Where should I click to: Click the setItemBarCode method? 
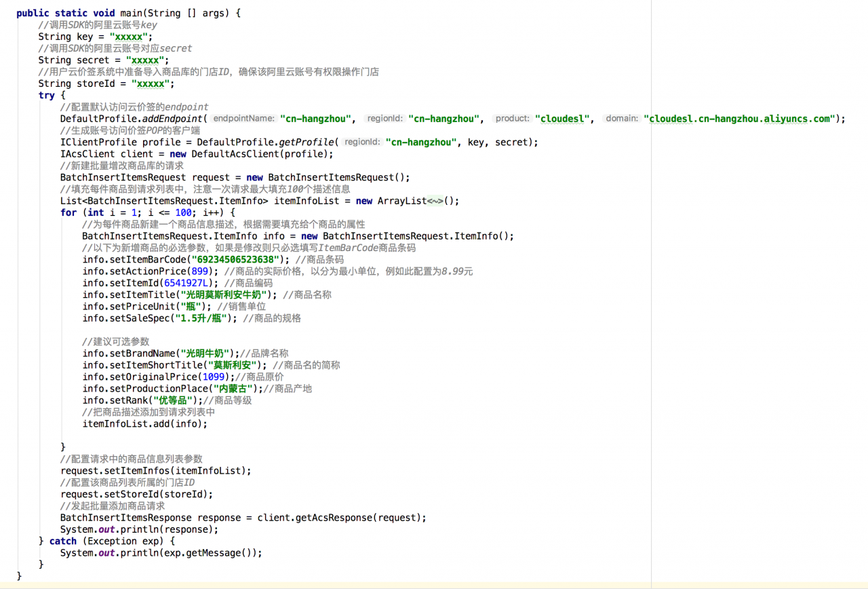(x=148, y=259)
